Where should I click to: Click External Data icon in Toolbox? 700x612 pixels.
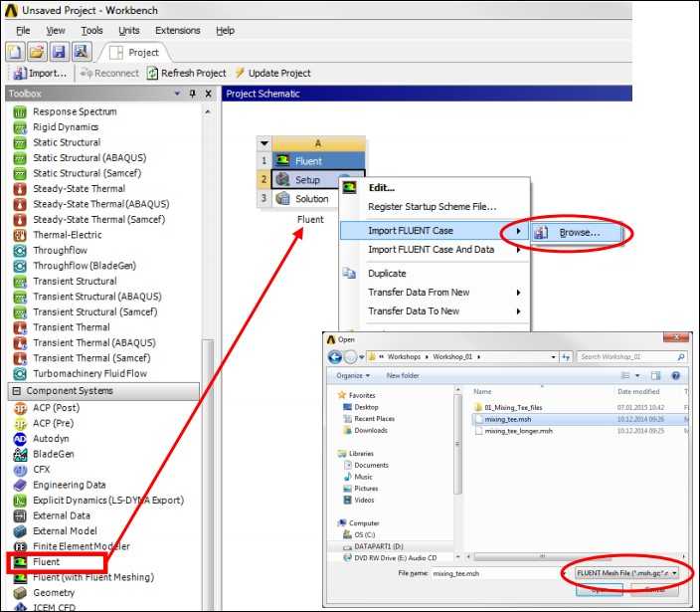(x=20, y=515)
